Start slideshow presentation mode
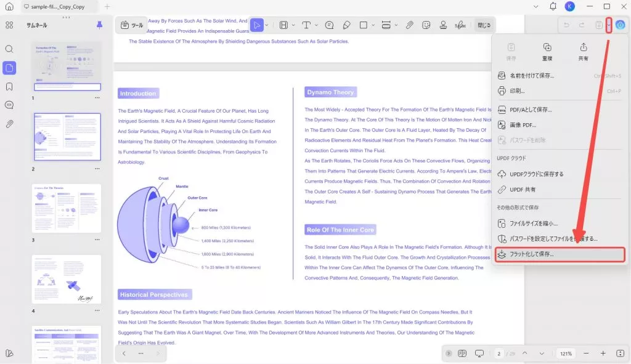 (x=479, y=353)
